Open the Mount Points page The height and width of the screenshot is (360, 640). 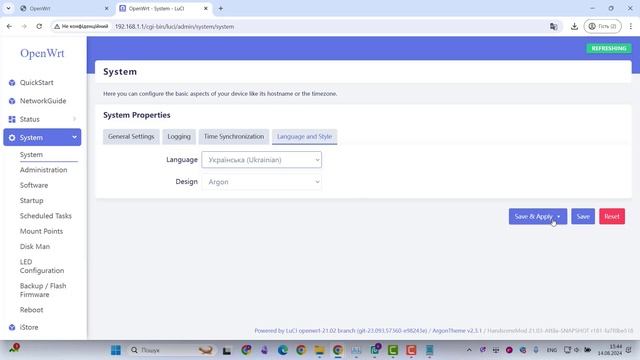pyautogui.click(x=42, y=231)
